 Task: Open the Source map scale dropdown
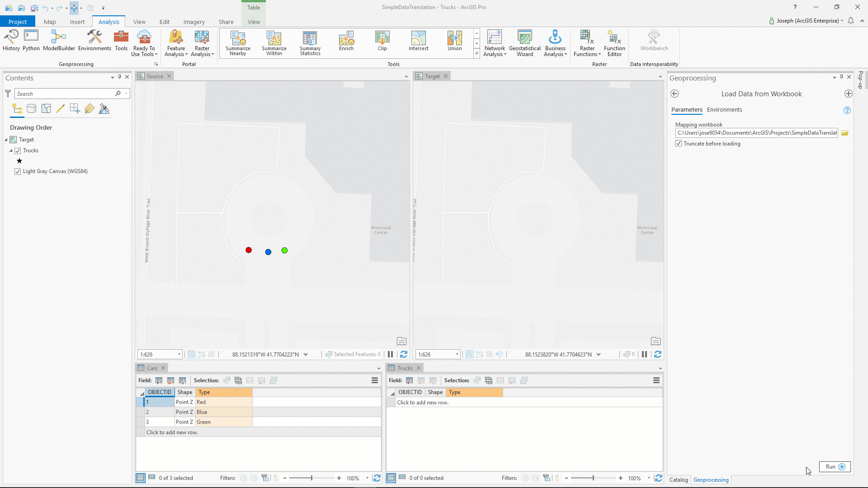pyautogui.click(x=179, y=355)
